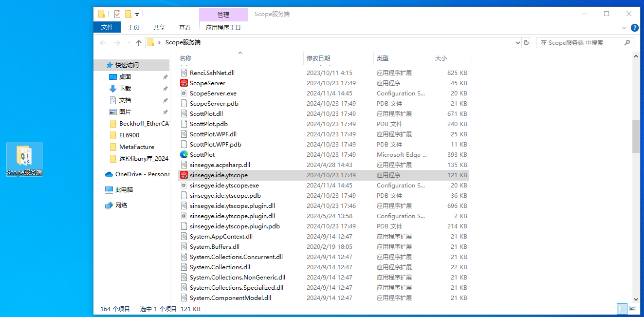Select the 运控libary库_2024 folder in sidebar

click(139, 159)
